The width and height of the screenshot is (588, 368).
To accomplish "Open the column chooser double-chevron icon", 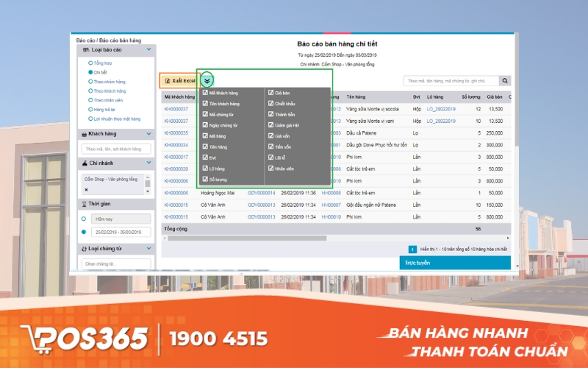I will pyautogui.click(x=207, y=80).
